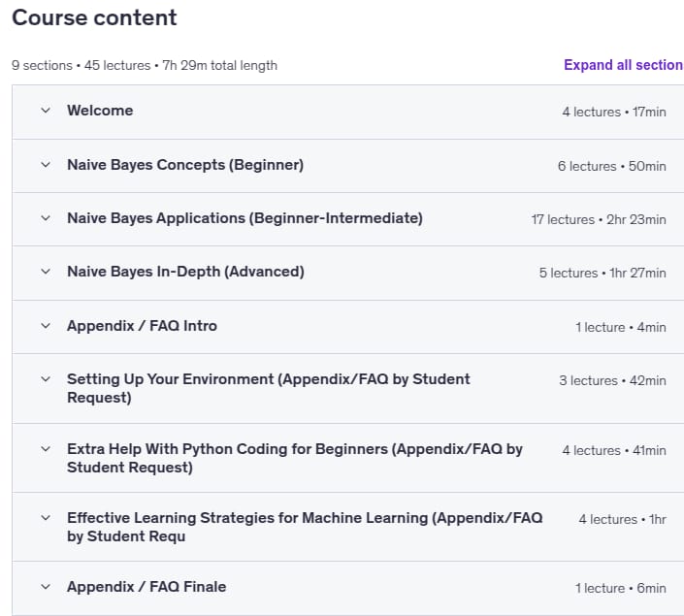Expand Naive Bayes Applications section chevron
This screenshot has height=616, width=684.
(x=46, y=218)
